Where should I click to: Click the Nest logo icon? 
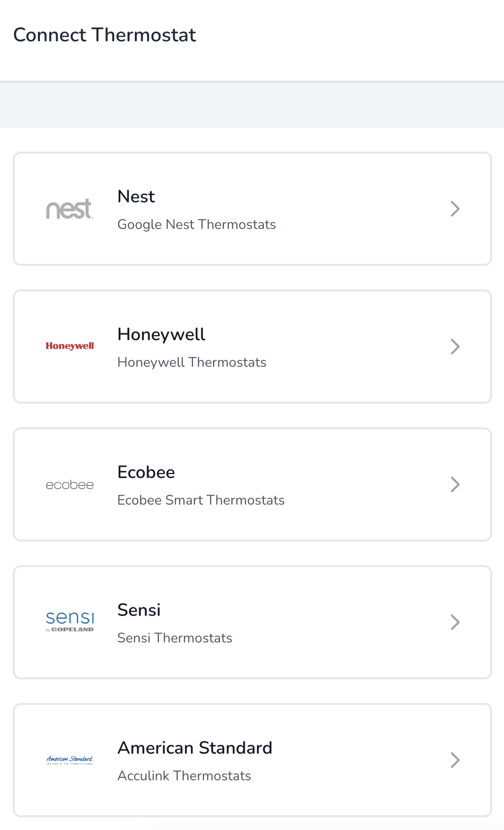[69, 209]
